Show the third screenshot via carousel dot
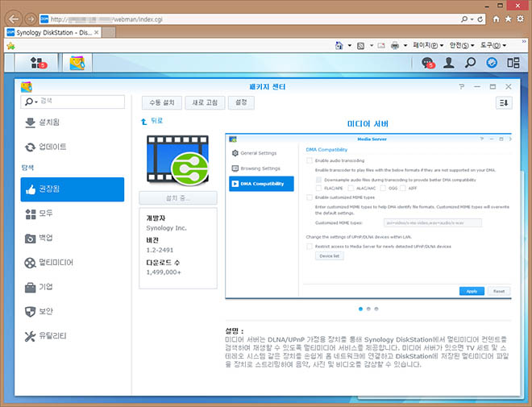Image resolution: width=532 pixels, height=407 pixels. (376, 309)
